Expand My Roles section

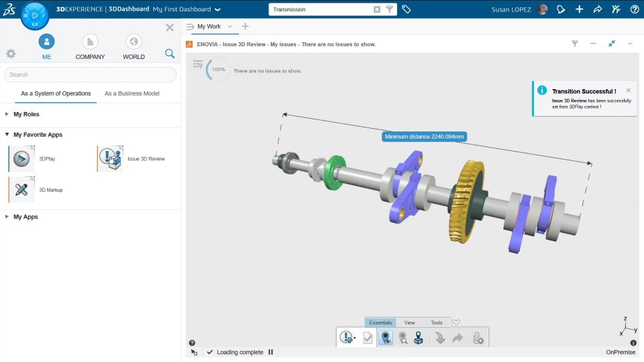click(x=7, y=114)
